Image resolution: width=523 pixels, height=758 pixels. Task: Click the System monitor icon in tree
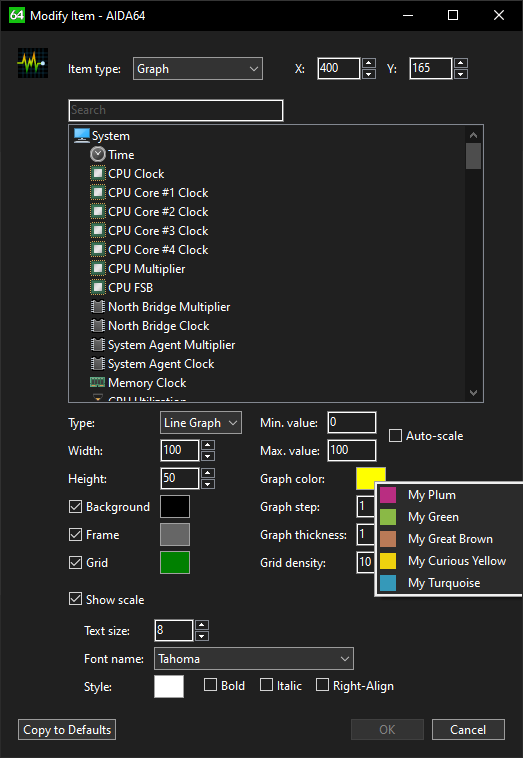point(82,136)
